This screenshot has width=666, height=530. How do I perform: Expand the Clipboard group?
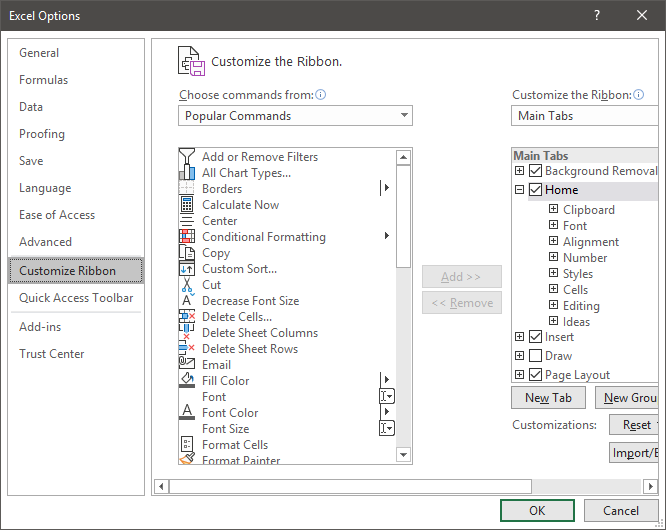tap(553, 209)
